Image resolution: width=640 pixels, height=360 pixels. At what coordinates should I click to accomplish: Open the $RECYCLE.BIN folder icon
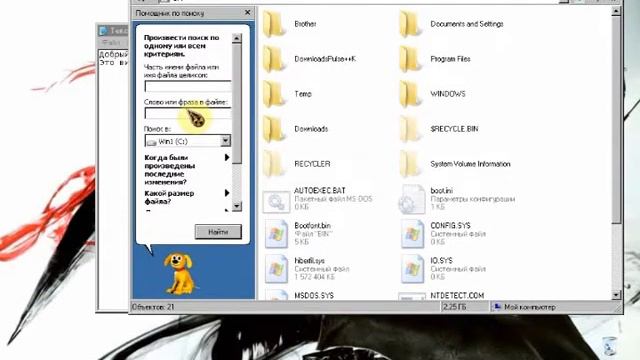coord(410,129)
